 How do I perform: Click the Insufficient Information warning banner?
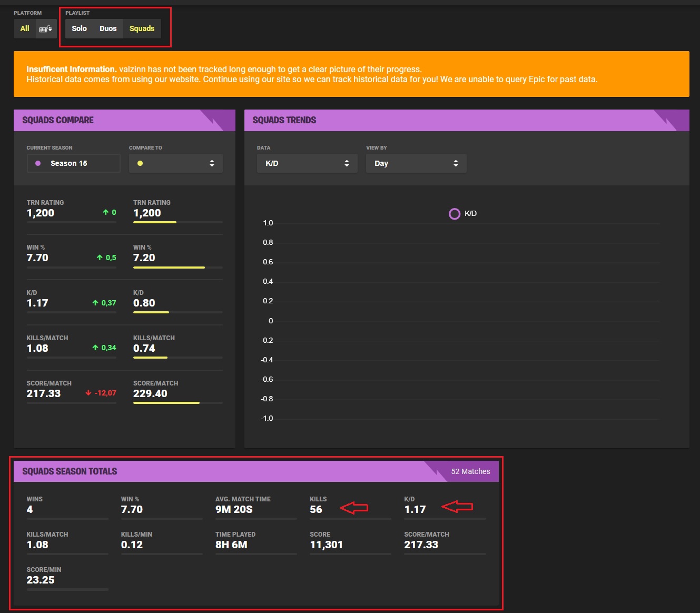(351, 74)
